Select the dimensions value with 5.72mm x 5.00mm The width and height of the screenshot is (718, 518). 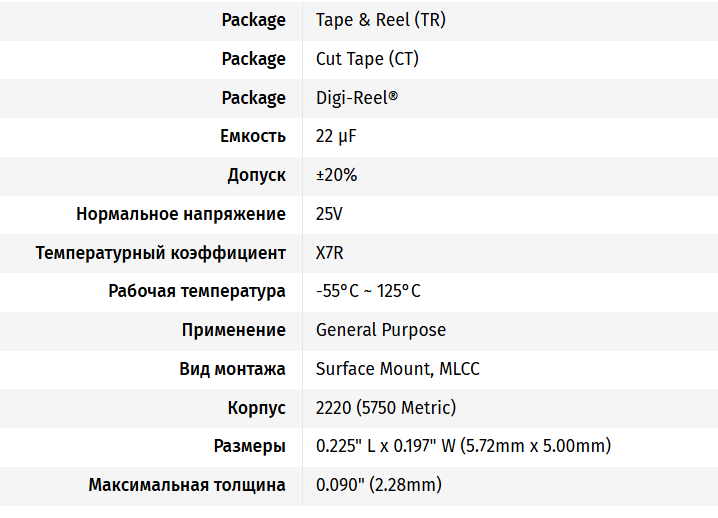463,446
